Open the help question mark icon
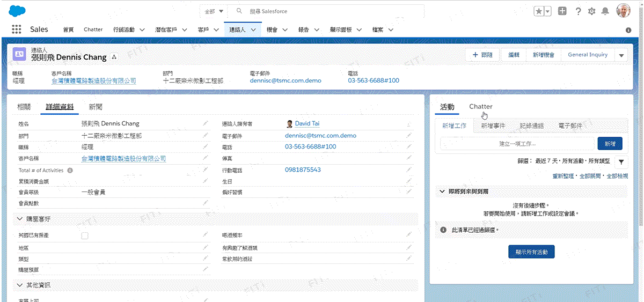Viewport: 644px width, 302px height. pos(578,11)
